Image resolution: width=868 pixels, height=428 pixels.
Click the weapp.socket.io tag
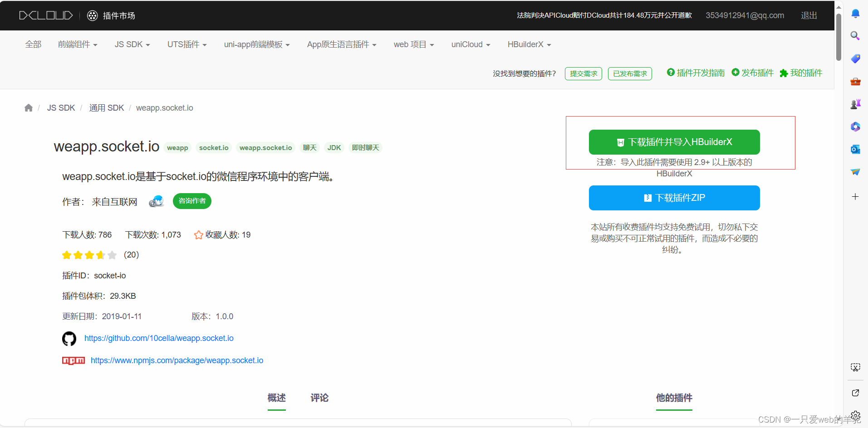point(266,148)
